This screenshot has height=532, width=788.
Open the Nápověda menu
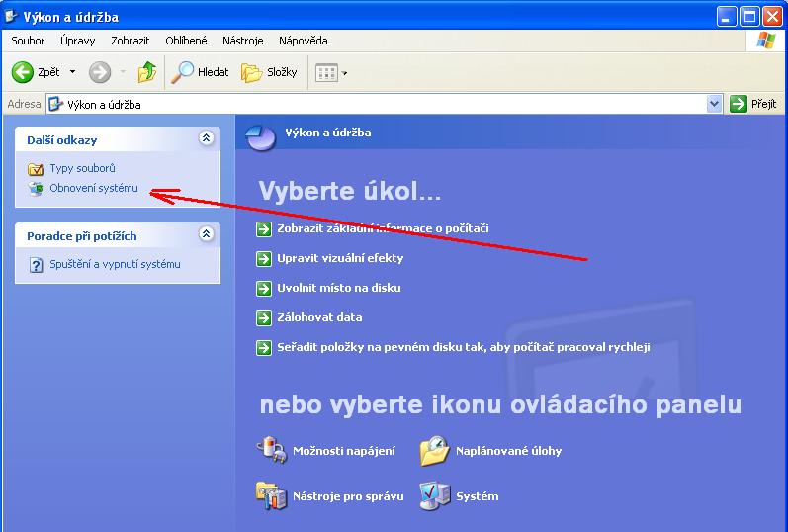click(x=303, y=41)
